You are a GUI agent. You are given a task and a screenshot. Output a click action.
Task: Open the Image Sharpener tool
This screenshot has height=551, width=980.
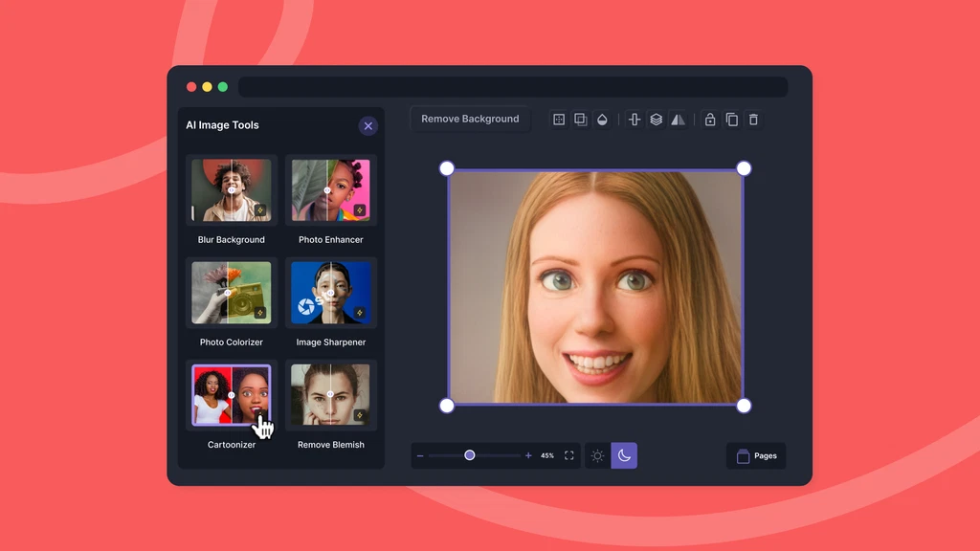pos(330,293)
